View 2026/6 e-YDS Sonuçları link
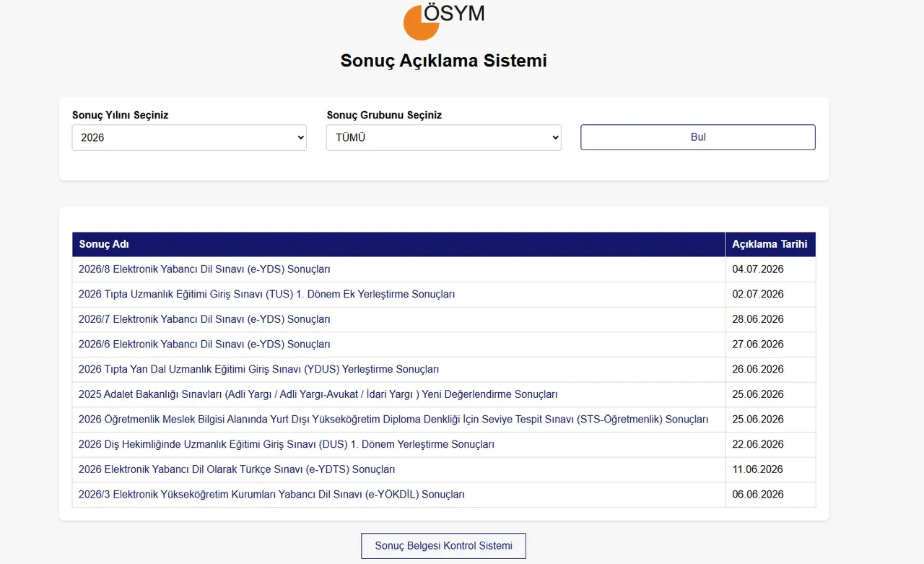Viewport: 924px width, 564px height. [x=204, y=344]
